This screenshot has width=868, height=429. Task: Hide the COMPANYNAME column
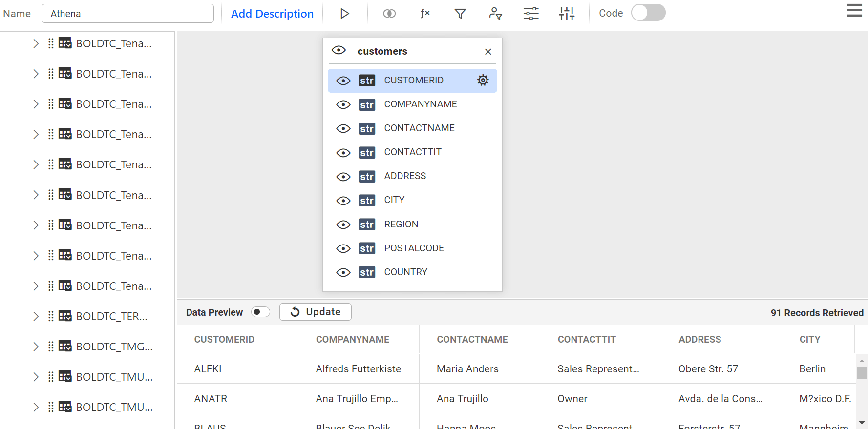(x=343, y=104)
